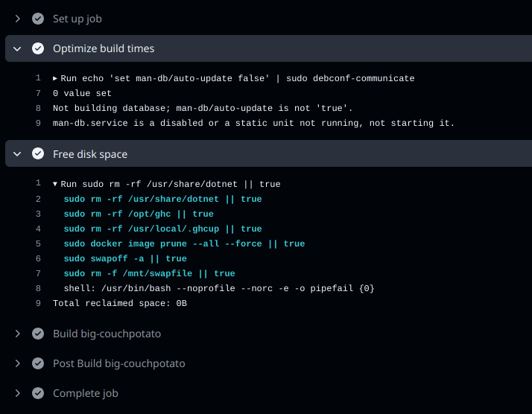This screenshot has height=414, width=532.
Task: Click line number 8 of man-db log output
Action: coord(38,108)
